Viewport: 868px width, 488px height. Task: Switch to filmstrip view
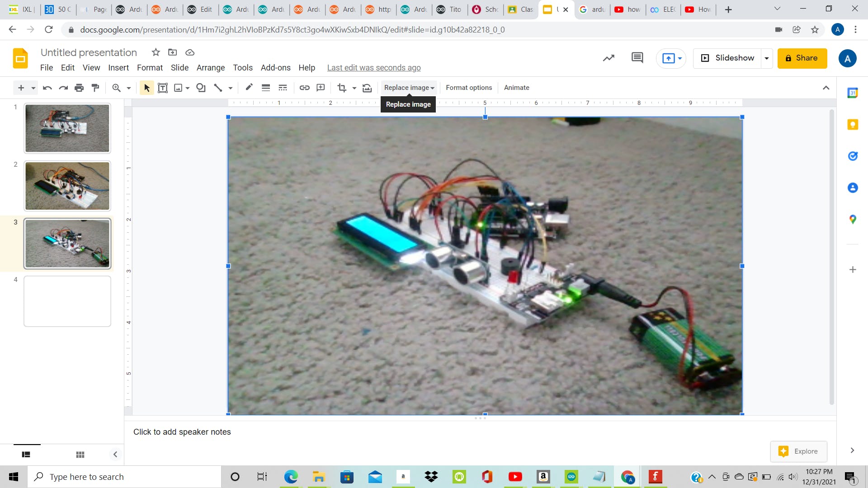pyautogui.click(x=26, y=455)
